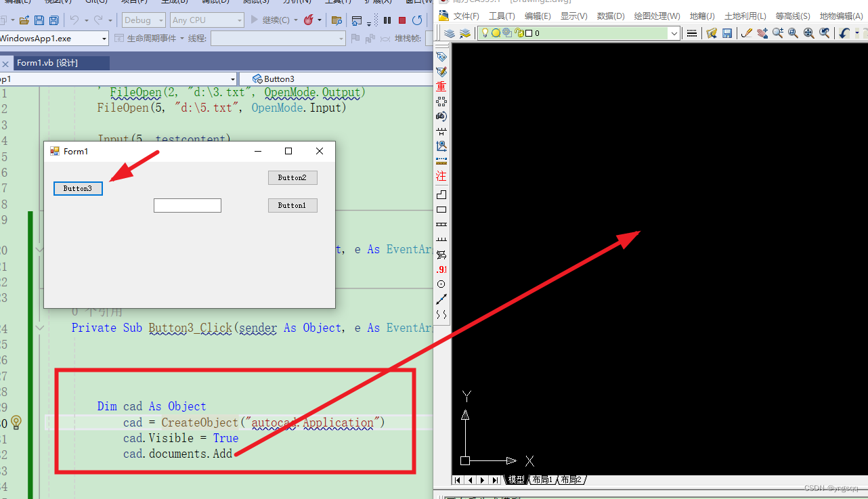Click the Redo arrow in Visual Studio toolbar

coord(98,20)
